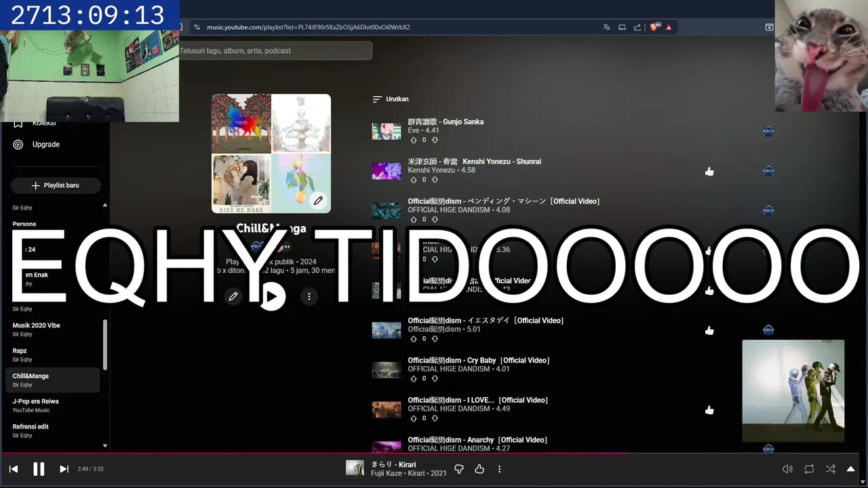Image resolution: width=868 pixels, height=488 pixels.
Task: Click the mini video player thumbnail
Action: 793,391
